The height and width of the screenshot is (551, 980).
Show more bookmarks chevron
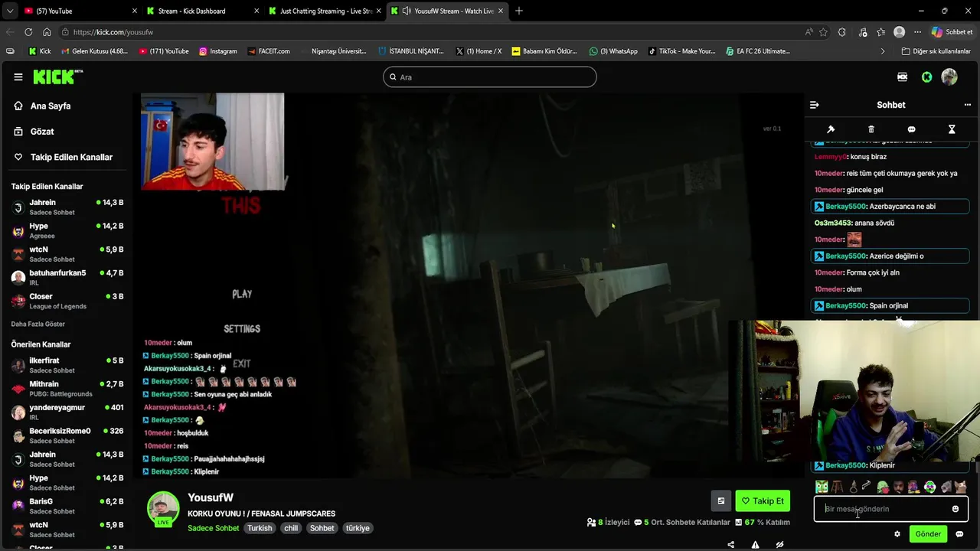[883, 51]
